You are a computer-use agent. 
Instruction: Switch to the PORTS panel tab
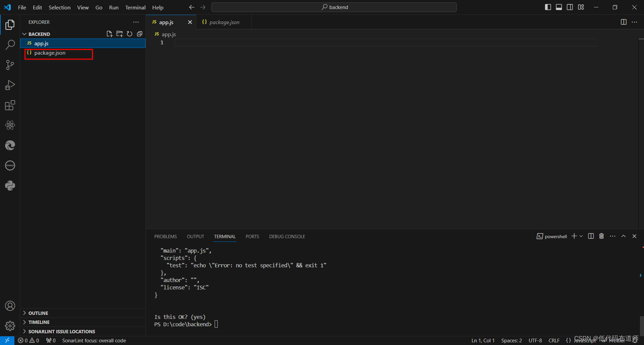click(252, 236)
